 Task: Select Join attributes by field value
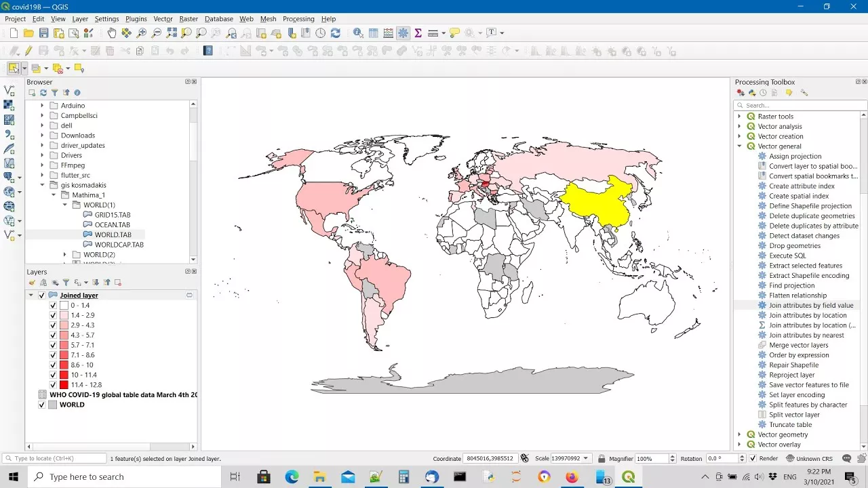coord(810,306)
